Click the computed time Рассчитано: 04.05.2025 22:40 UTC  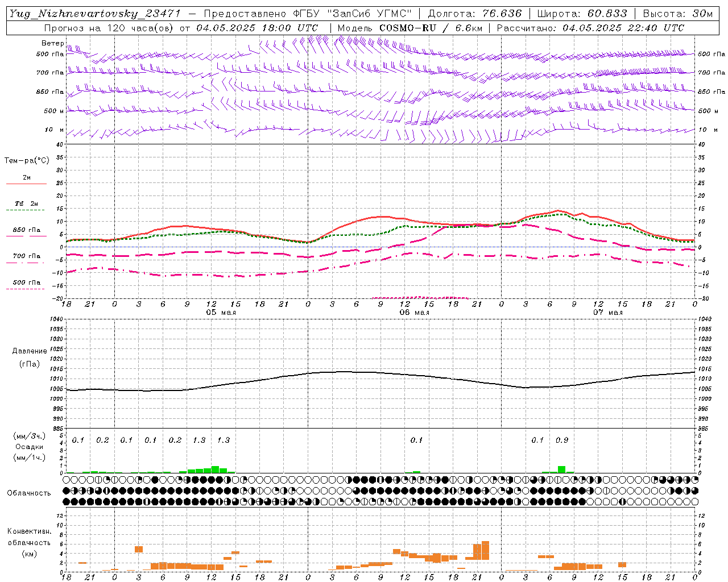(590, 28)
